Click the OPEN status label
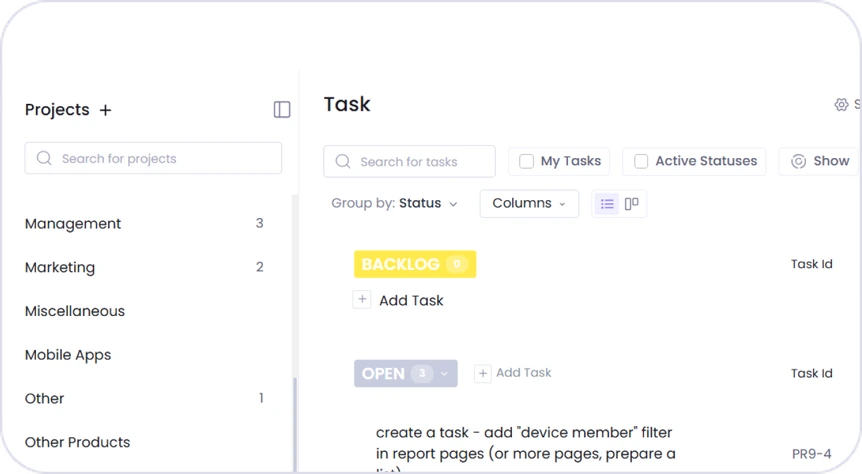The height and width of the screenshot is (474, 862). pos(383,374)
